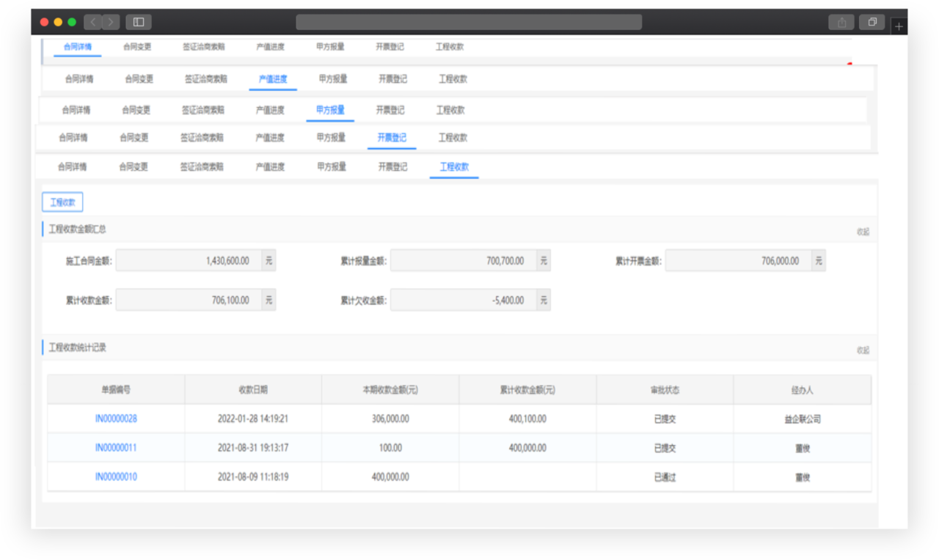The image size is (939, 560).
Task: Click 董俊 in the IN00000011 row
Action: pyautogui.click(x=803, y=448)
